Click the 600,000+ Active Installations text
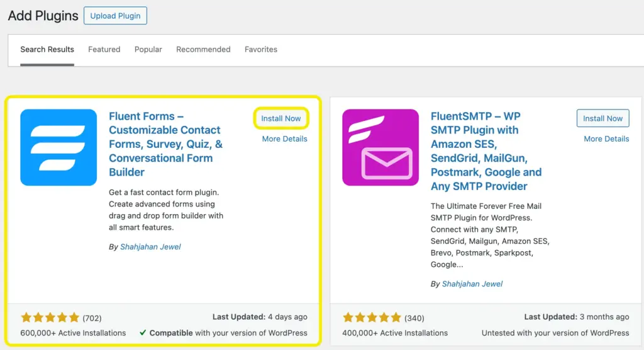 pyautogui.click(x=73, y=333)
